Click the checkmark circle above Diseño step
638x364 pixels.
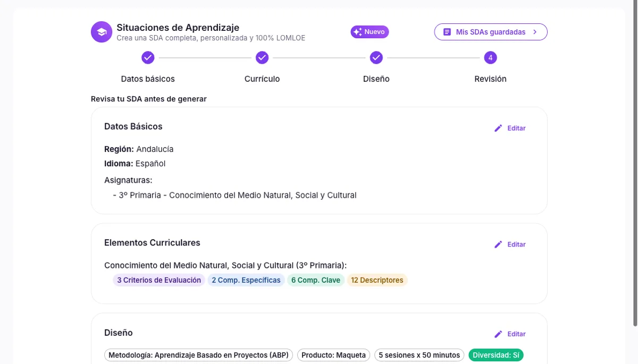pyautogui.click(x=376, y=57)
